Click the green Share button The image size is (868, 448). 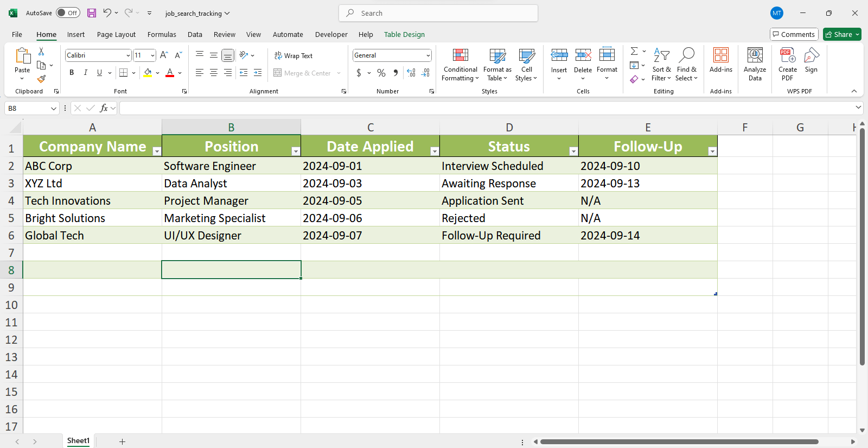point(842,34)
